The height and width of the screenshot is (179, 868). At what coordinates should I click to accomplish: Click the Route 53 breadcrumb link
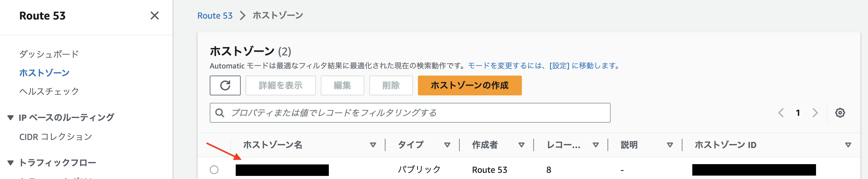click(215, 15)
